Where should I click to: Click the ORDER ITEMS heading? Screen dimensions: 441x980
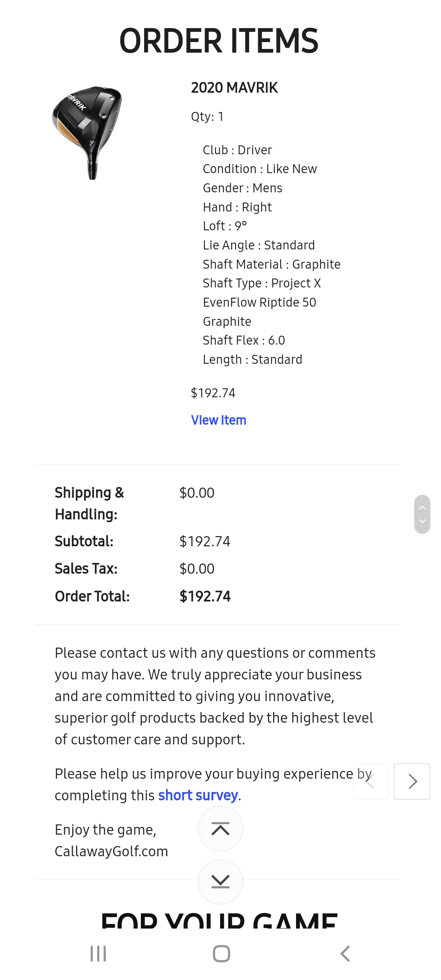[219, 41]
